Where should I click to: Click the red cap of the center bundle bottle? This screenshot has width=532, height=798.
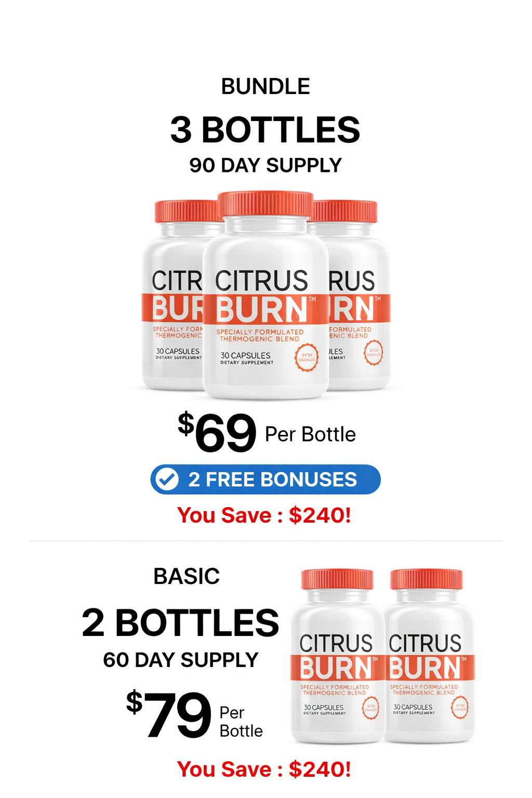[x=265, y=204]
